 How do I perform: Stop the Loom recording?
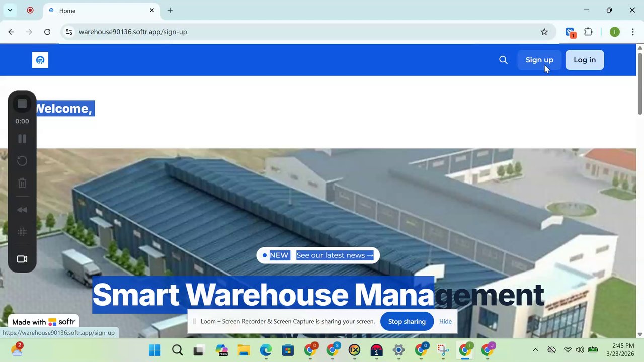22,104
